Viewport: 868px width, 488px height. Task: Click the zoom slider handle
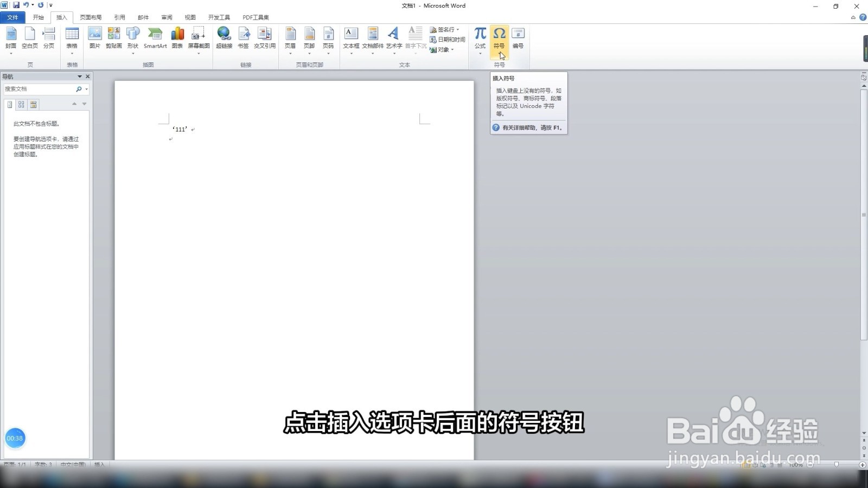point(836,465)
